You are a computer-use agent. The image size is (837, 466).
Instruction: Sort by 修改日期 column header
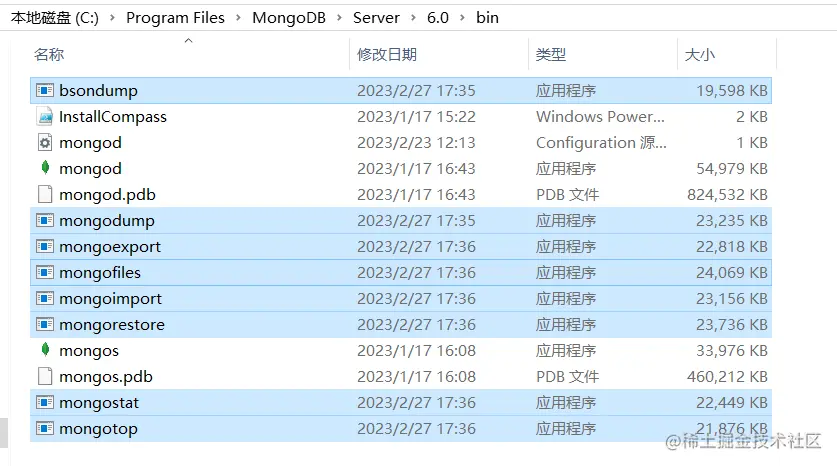pyautogui.click(x=387, y=55)
